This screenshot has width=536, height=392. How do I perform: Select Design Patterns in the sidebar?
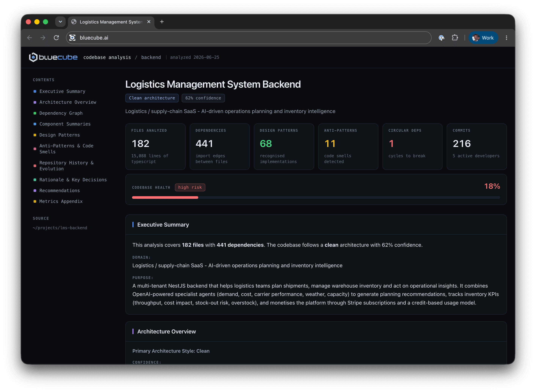[x=59, y=135]
